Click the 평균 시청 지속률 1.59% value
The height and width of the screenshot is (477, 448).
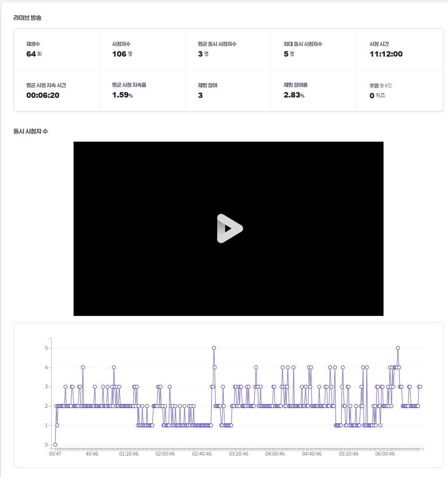(122, 95)
